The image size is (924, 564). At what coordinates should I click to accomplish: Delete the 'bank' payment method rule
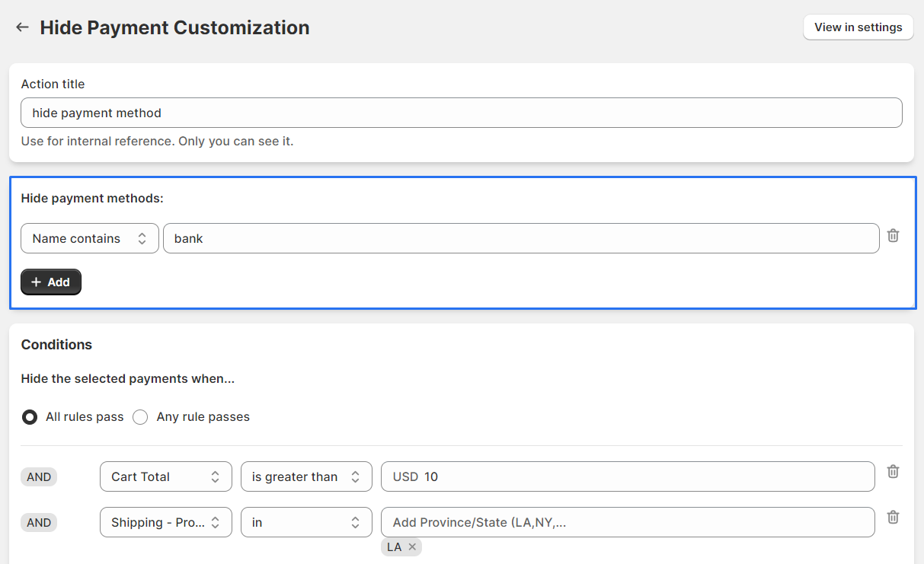tap(893, 236)
